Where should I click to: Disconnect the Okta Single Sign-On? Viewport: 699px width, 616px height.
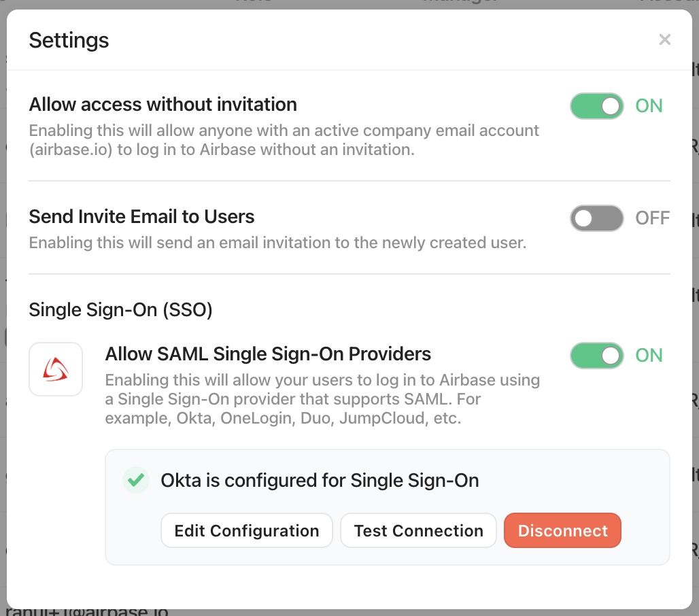pos(562,530)
